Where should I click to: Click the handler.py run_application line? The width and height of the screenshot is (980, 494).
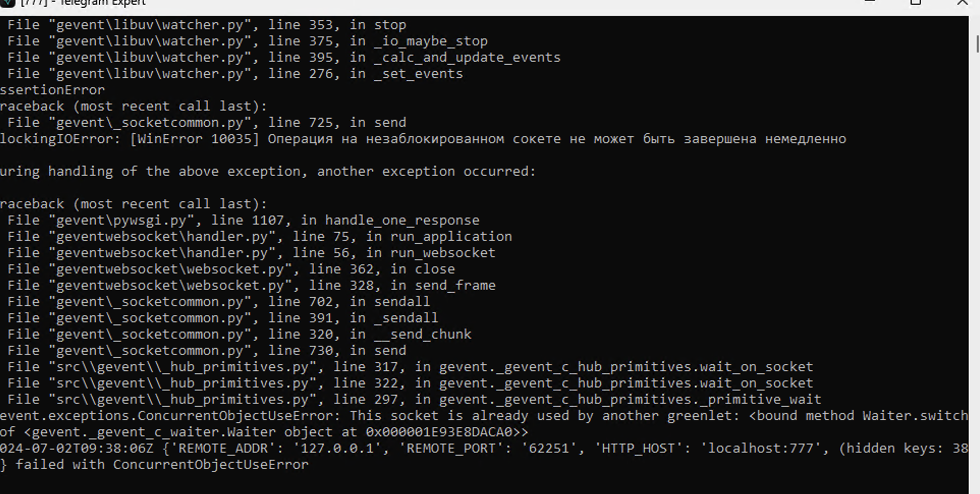click(x=259, y=237)
